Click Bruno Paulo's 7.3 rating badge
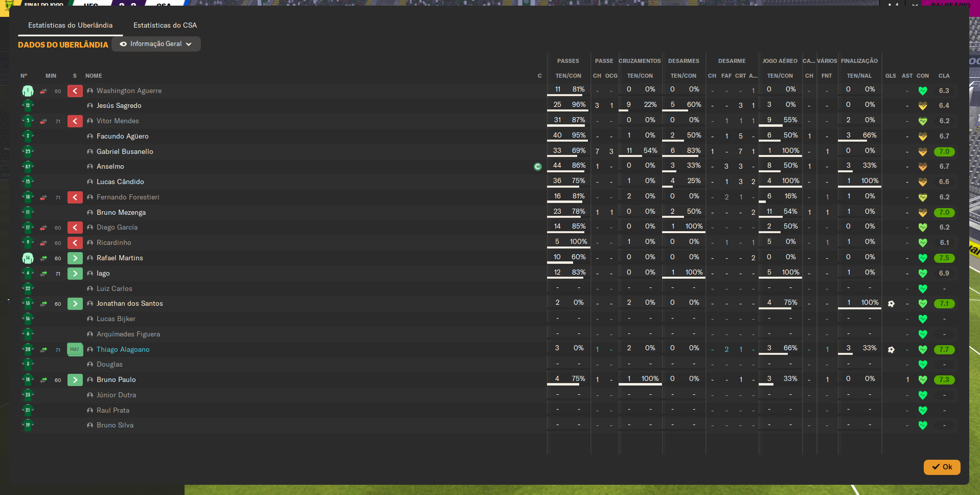 click(944, 380)
